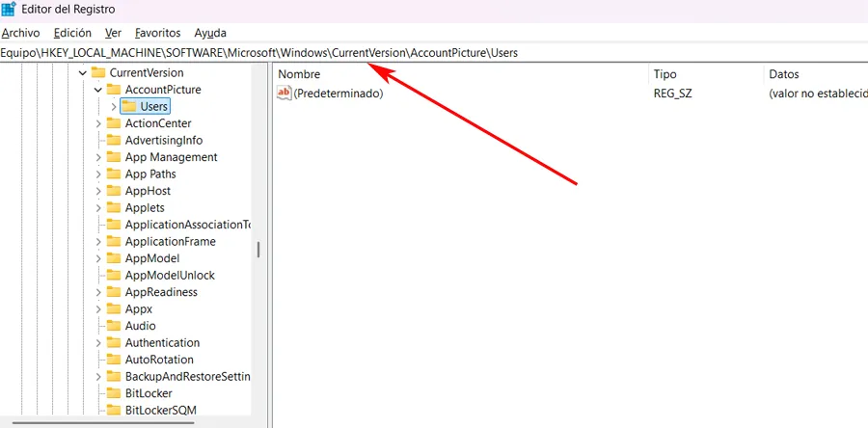This screenshot has height=428, width=868.
Task: Expand the Users key
Action: tap(114, 107)
